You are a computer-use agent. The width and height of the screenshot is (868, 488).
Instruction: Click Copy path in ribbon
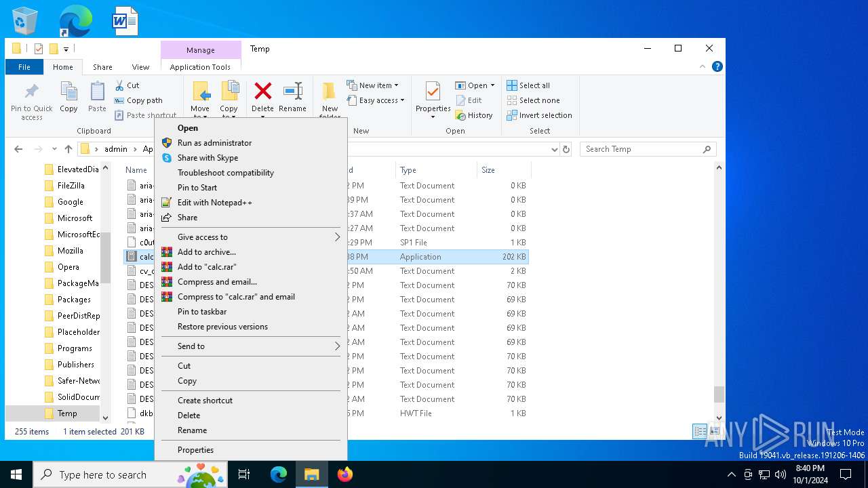[138, 100]
